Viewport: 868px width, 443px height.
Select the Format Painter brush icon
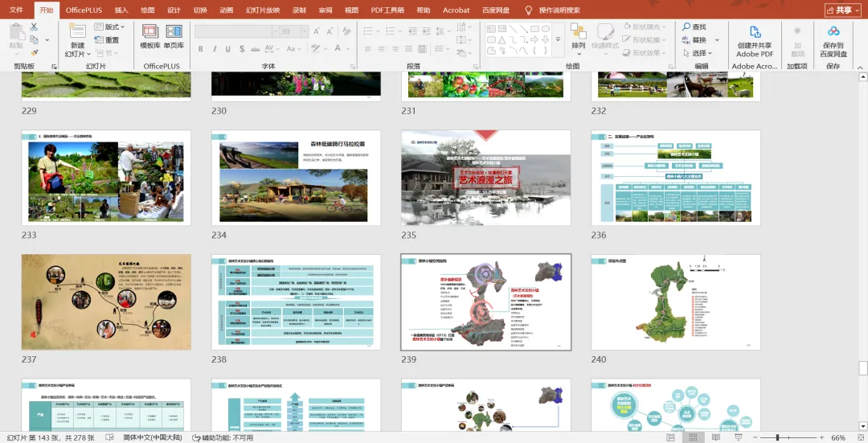coord(34,53)
